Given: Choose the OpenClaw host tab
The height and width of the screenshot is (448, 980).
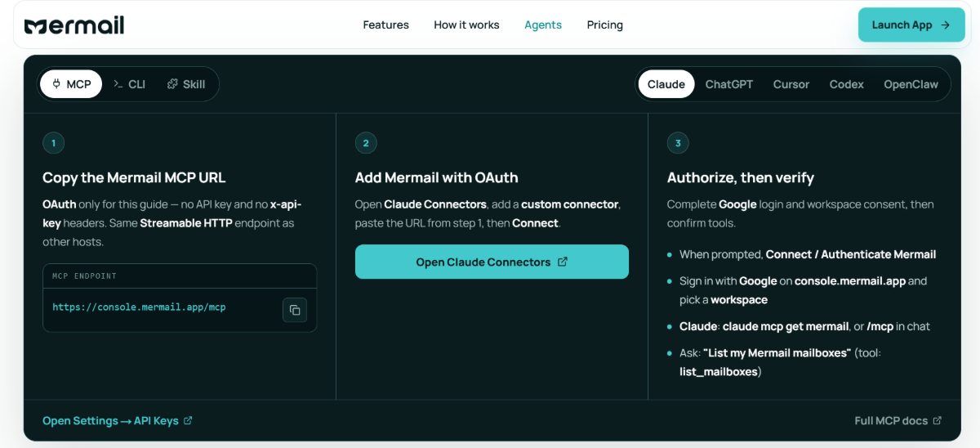Looking at the screenshot, I should 911,84.
